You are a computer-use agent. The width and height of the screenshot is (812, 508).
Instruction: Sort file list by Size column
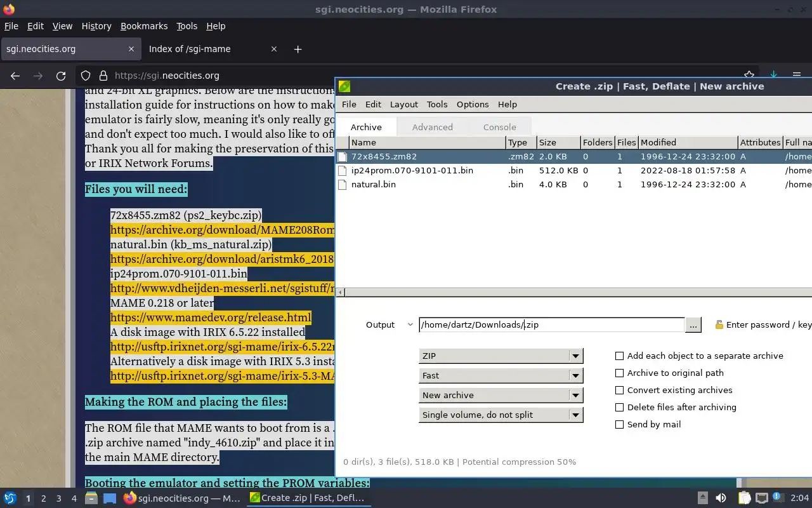pos(558,142)
